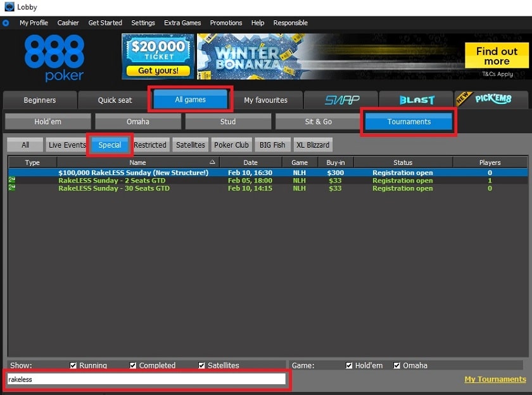Sort by the Game column header

tap(300, 162)
